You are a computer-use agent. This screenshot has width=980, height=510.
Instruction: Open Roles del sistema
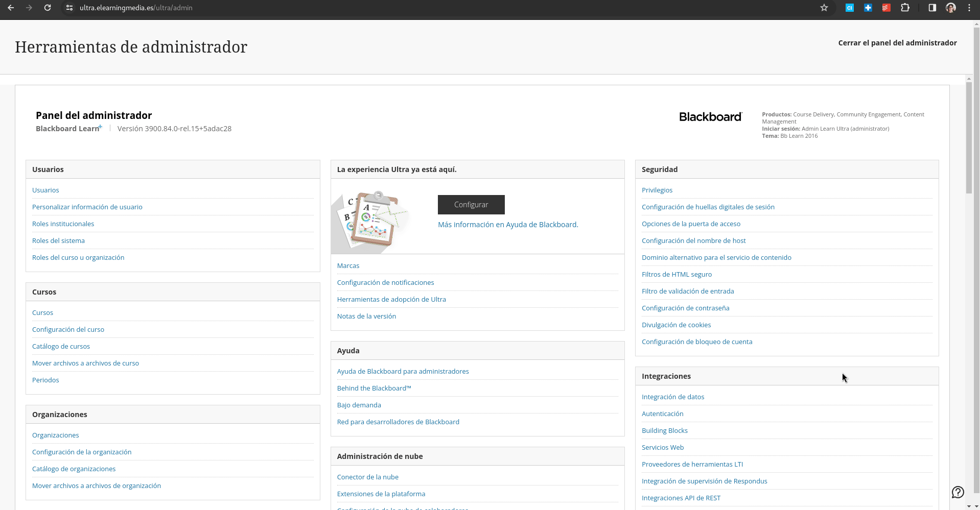tap(59, 240)
